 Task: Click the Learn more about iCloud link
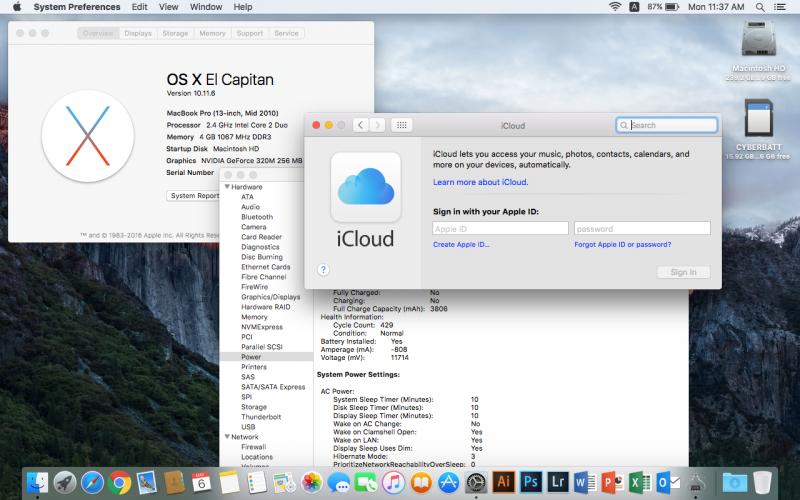click(x=480, y=182)
